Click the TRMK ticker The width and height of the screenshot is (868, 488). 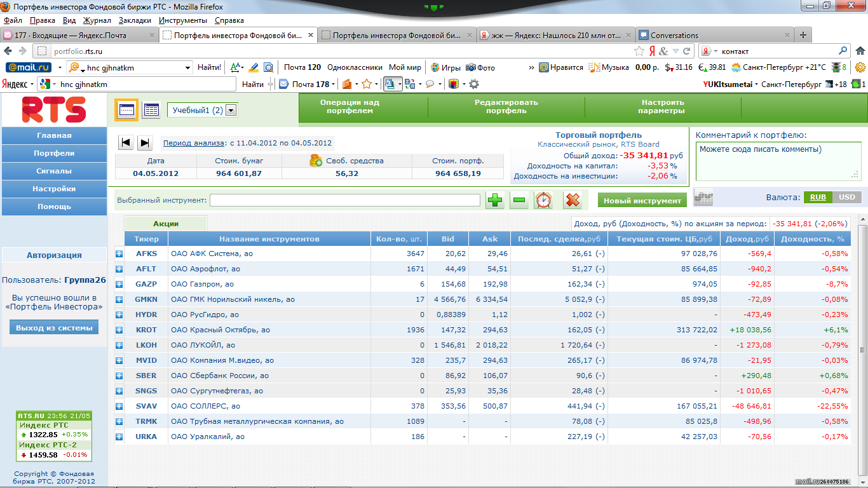pyautogui.click(x=146, y=421)
